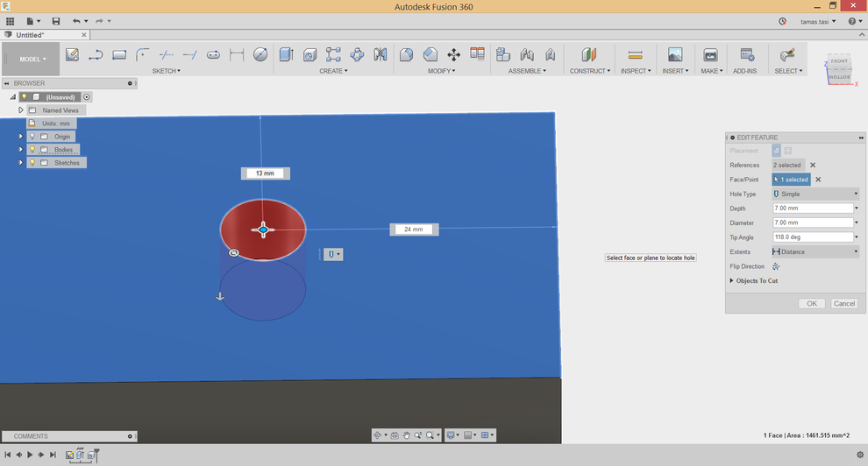This screenshot has width=868, height=466.
Task: Open the INSPECT menu
Action: coord(636,71)
